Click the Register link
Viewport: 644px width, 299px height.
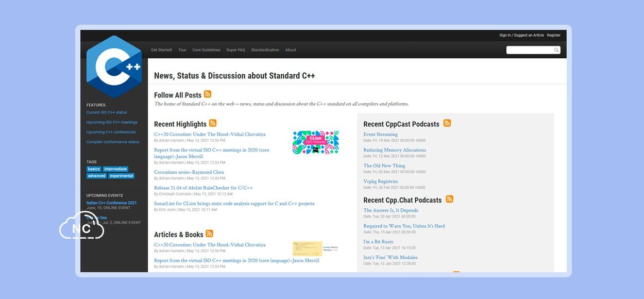(554, 36)
